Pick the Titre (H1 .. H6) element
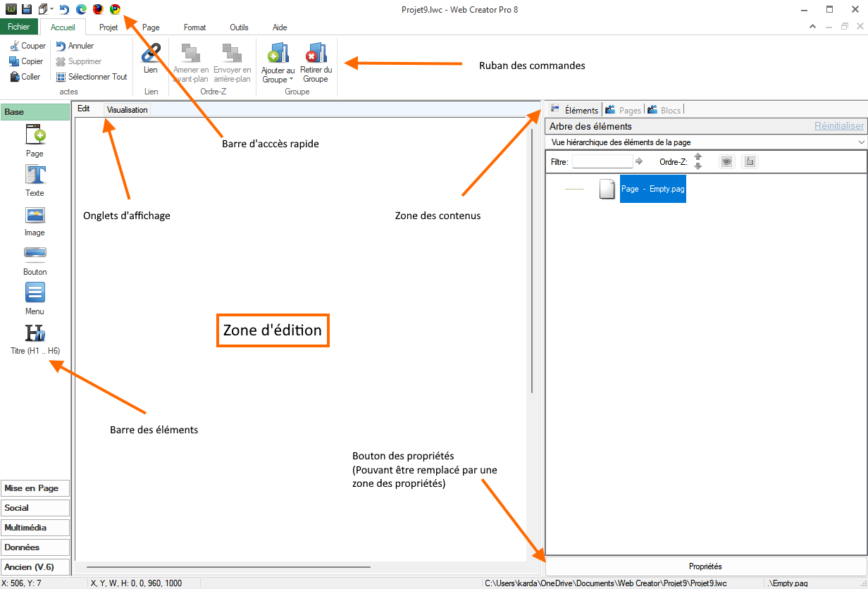868x589 pixels. 35,340
